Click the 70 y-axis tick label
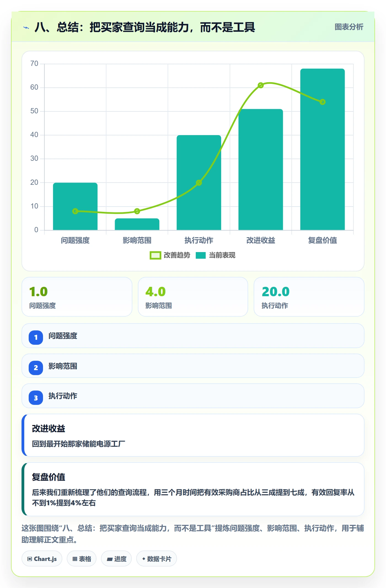Screen dimensions: 386x588 pyautogui.click(x=34, y=64)
